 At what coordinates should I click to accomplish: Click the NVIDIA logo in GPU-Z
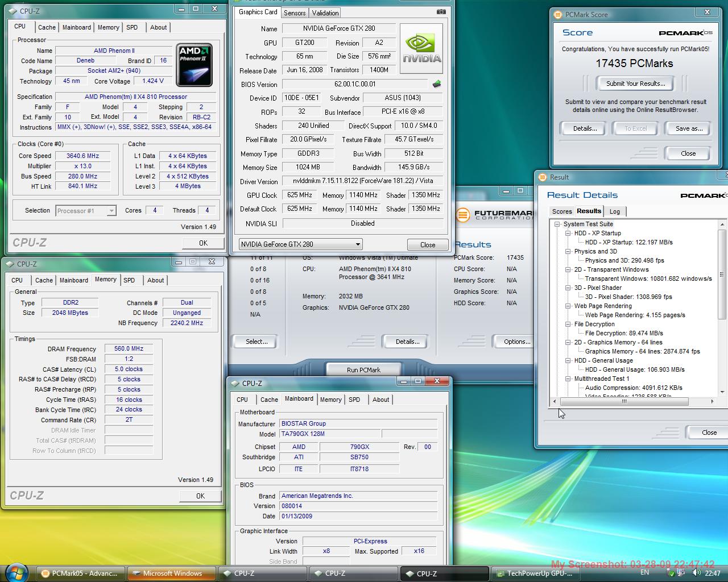coord(421,49)
